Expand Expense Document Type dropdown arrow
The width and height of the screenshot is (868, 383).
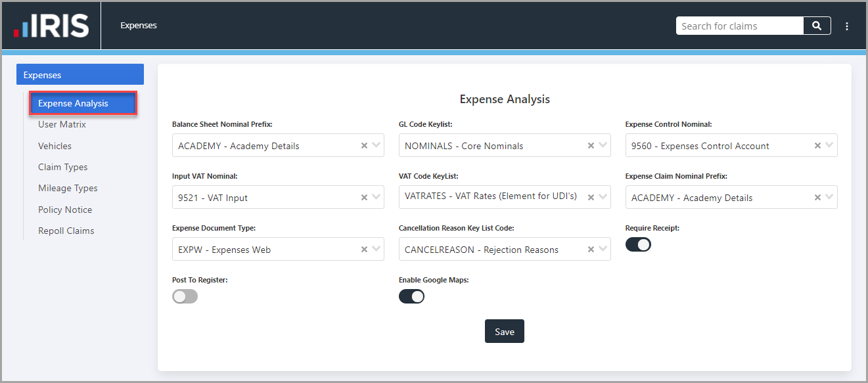[377, 250]
